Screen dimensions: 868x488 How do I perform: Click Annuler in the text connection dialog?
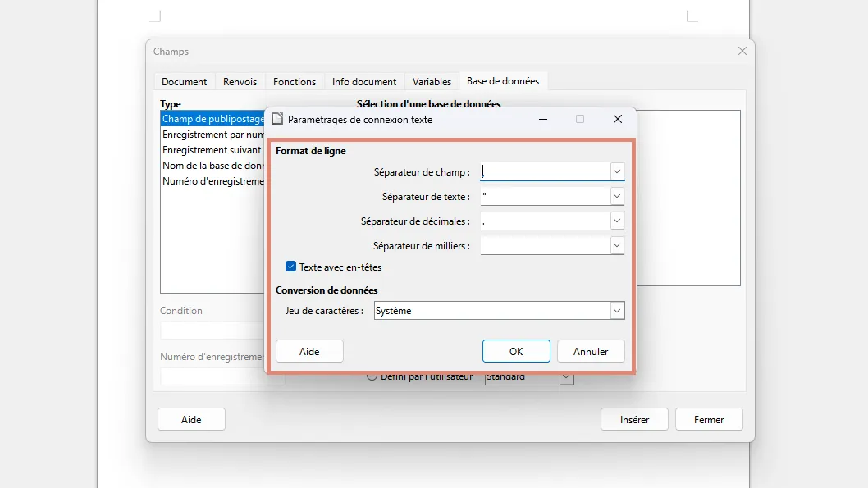591,351
